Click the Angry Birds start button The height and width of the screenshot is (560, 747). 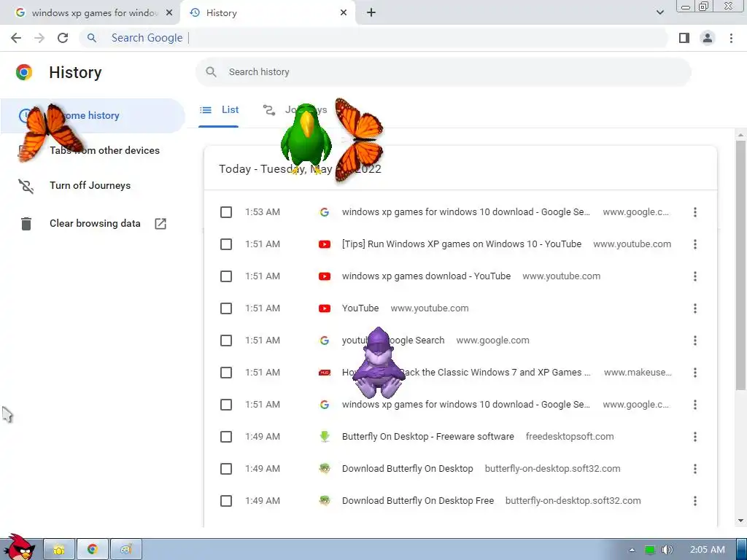click(19, 548)
